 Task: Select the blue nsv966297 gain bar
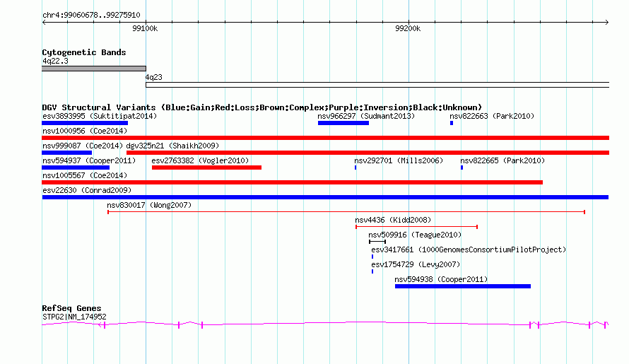(x=343, y=123)
